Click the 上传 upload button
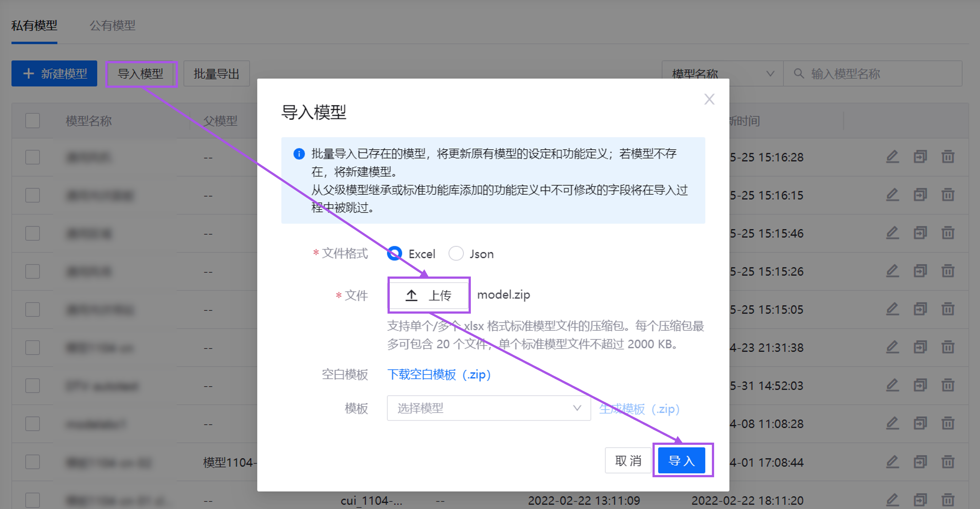Image resolution: width=980 pixels, height=509 pixels. 429,295
